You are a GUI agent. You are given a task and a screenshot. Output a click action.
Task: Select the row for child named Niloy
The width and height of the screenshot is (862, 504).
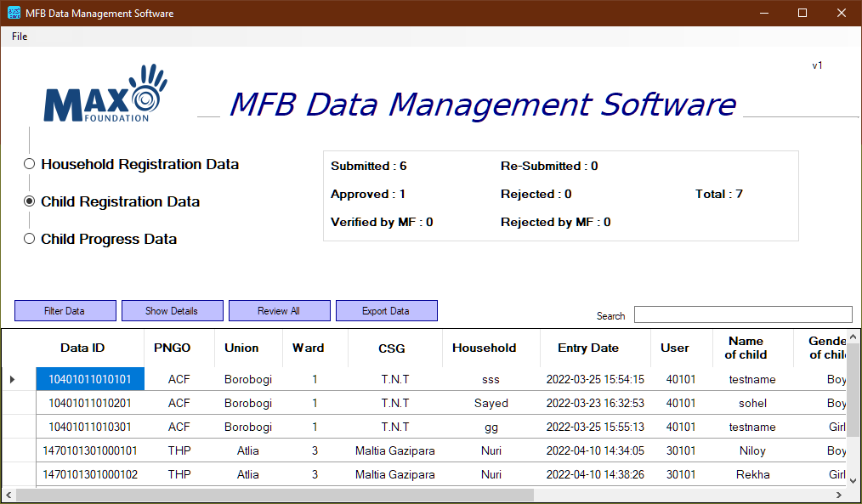click(491, 450)
